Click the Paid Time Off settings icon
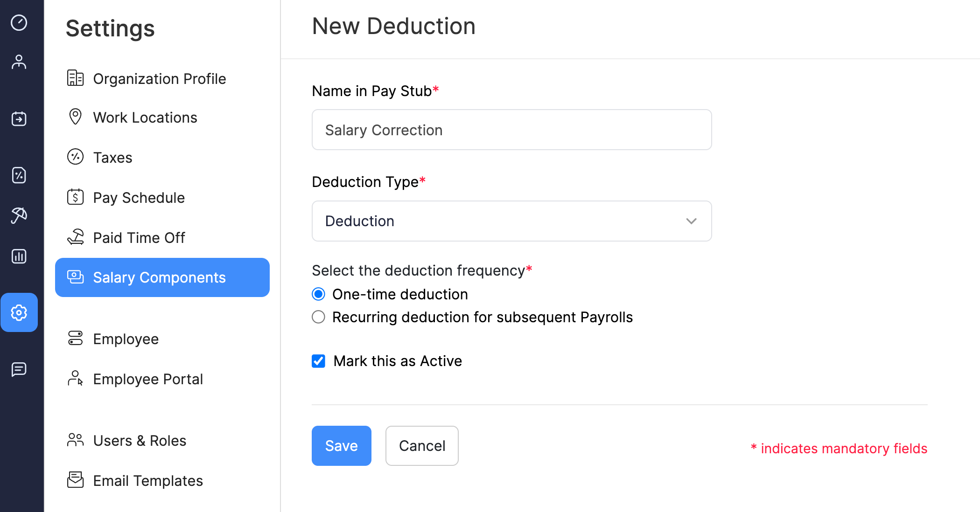Image resolution: width=980 pixels, height=512 pixels. pyautogui.click(x=75, y=237)
